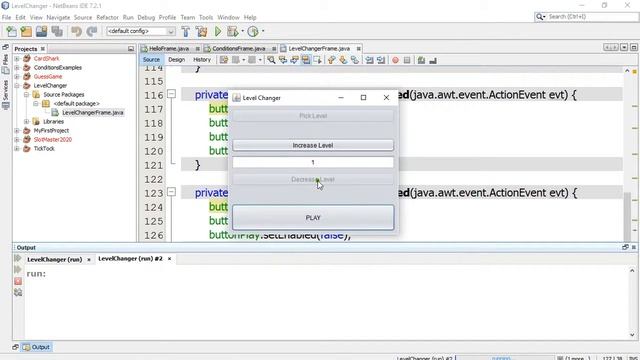The height and width of the screenshot is (360, 640).
Task: Collapse the Source Packages node
Action: (27, 95)
